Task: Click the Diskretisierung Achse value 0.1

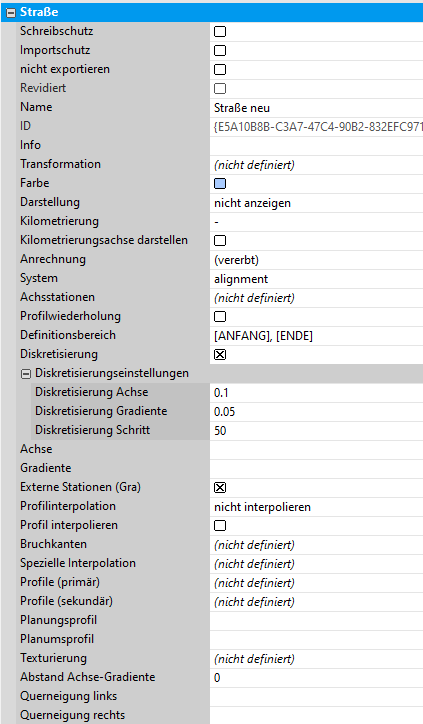Action: click(316, 392)
